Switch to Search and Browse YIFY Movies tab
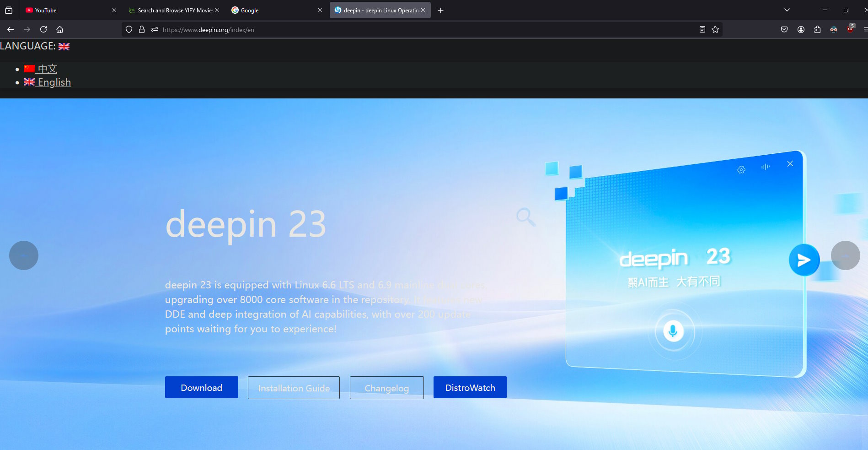868x450 pixels. [x=174, y=10]
